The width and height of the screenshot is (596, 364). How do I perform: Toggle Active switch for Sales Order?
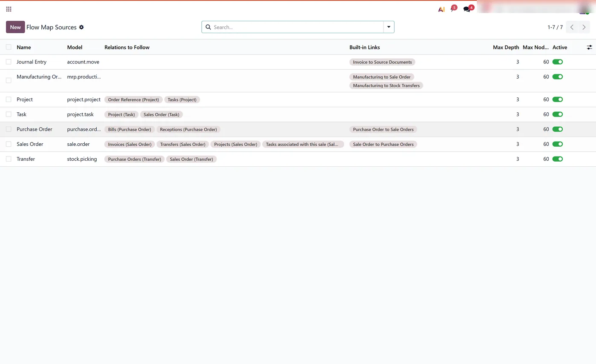pos(558,144)
